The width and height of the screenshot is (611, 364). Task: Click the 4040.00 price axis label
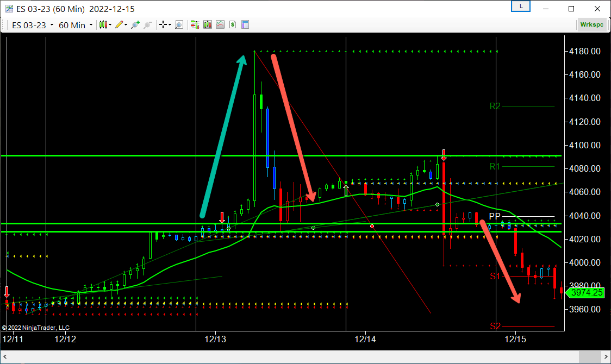[584, 216]
